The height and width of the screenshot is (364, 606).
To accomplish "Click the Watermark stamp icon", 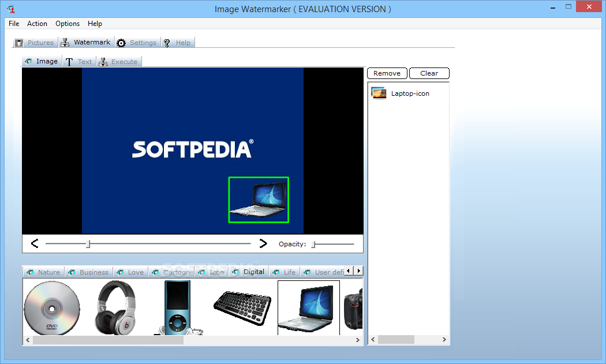I will (65, 42).
